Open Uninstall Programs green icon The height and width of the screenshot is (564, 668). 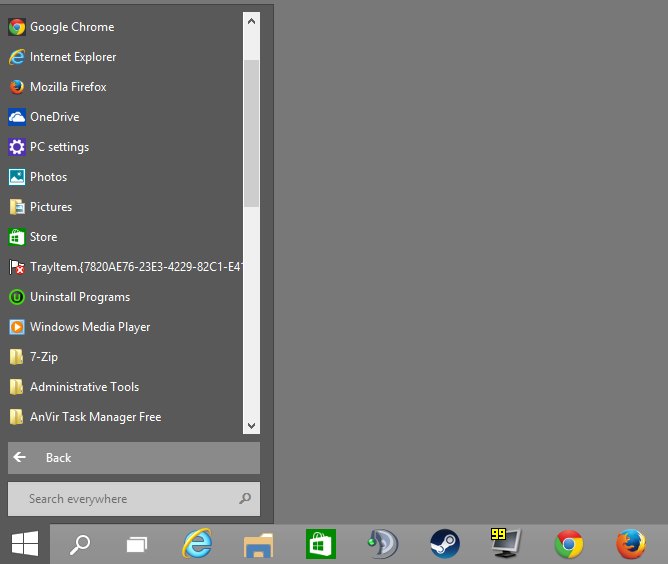(x=17, y=297)
